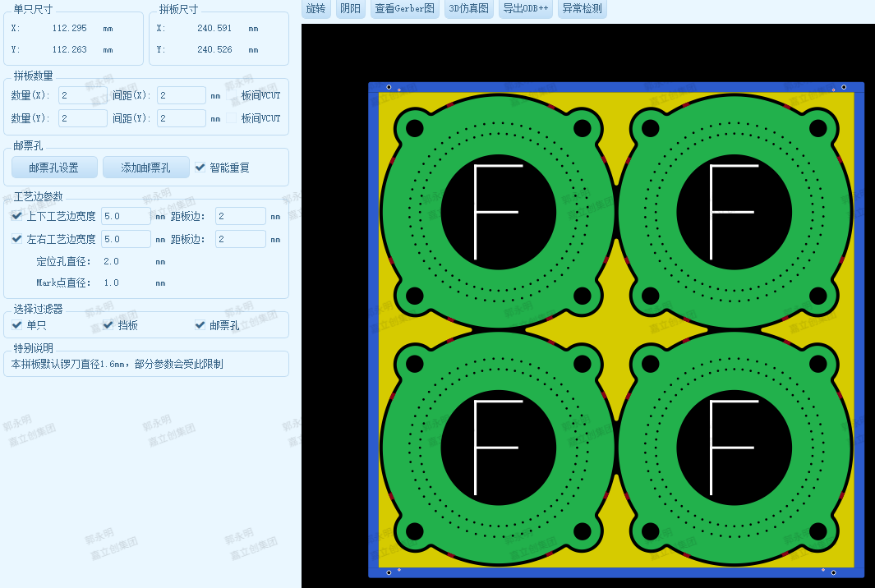875x588 pixels.
Task: Open 邮票孔设置 settings
Action: 54,168
